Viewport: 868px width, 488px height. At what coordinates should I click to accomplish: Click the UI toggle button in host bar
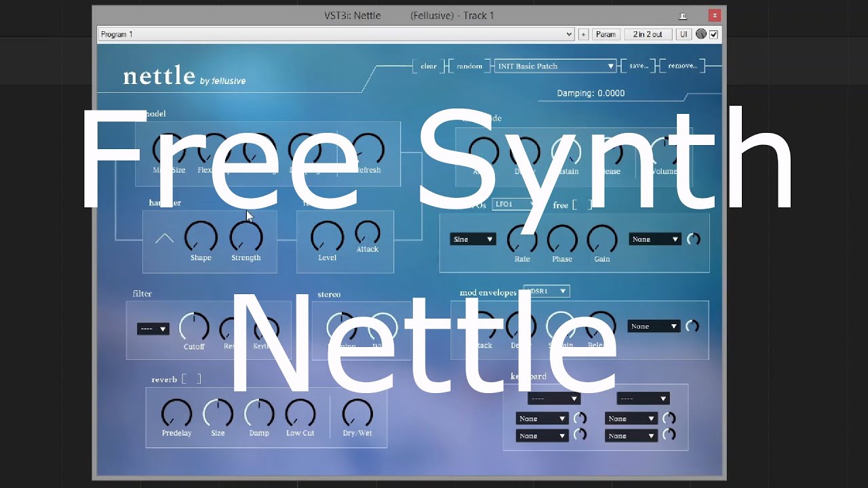(x=684, y=34)
